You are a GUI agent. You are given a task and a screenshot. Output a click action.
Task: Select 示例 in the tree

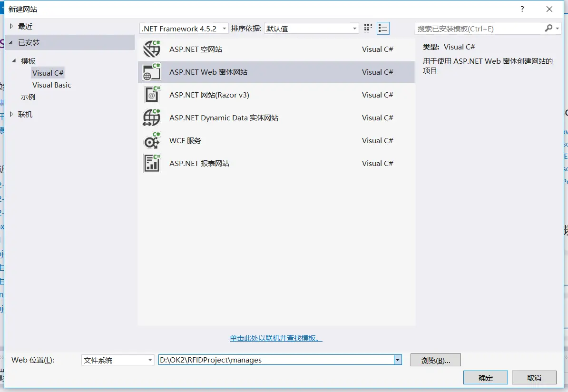[x=28, y=97]
